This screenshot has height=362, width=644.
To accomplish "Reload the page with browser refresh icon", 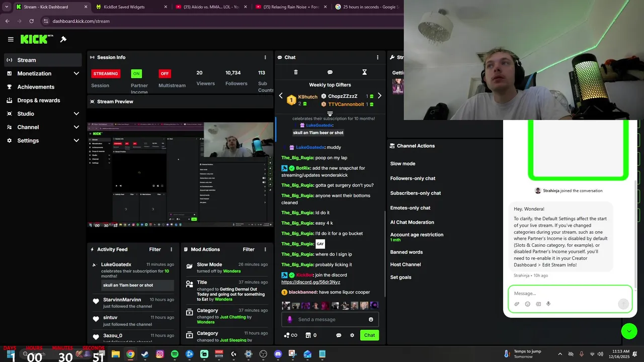I will point(32,21).
